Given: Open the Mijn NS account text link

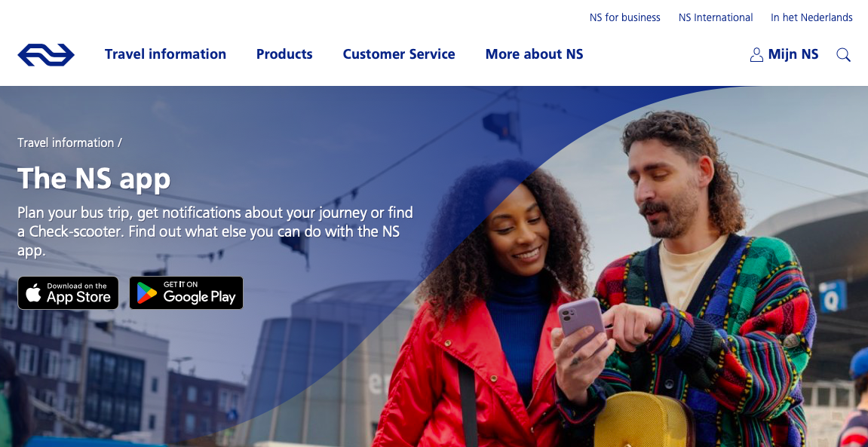Looking at the screenshot, I should [x=793, y=54].
